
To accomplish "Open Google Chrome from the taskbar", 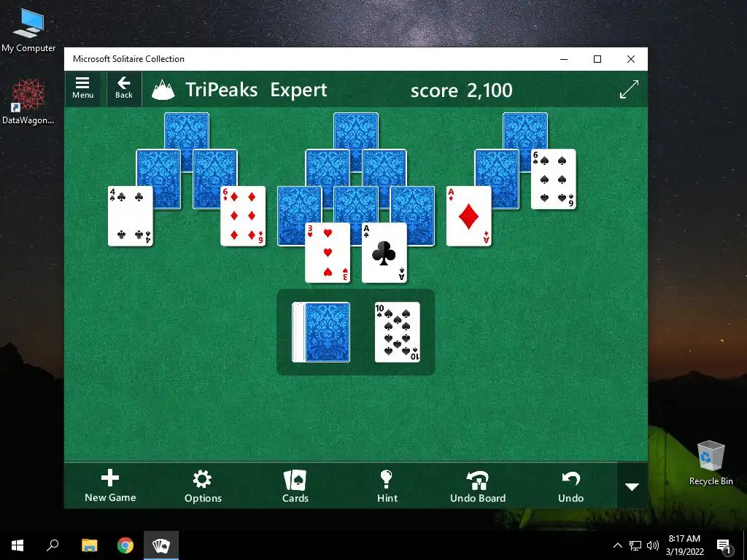I will click(125, 545).
